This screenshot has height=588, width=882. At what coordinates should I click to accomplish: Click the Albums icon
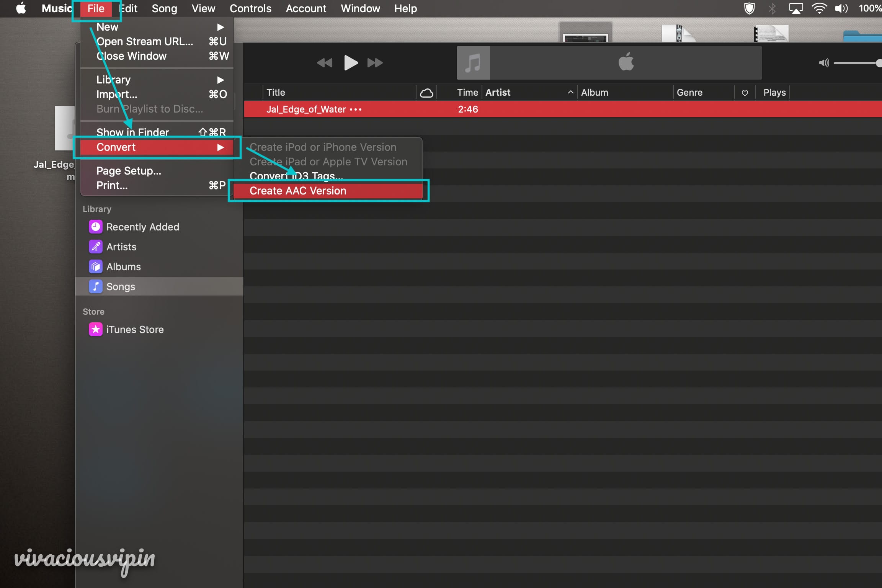click(95, 266)
